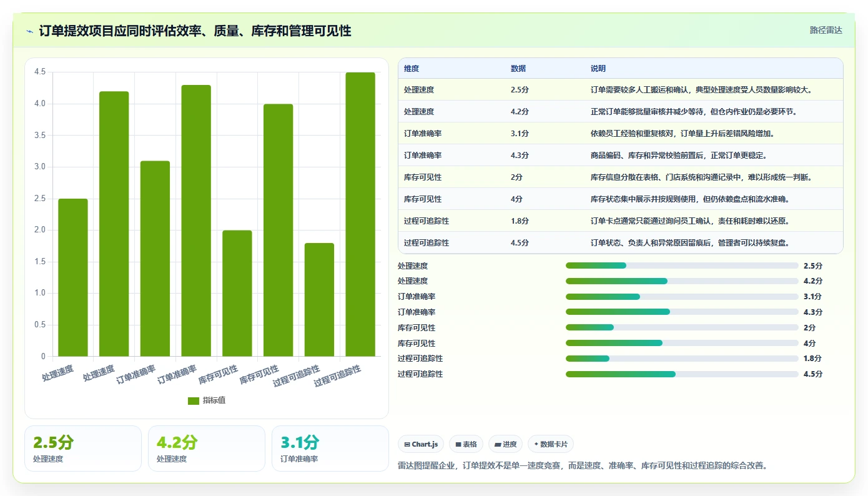Click the description starting 订单卡点通常只能

pyautogui.click(x=690, y=221)
